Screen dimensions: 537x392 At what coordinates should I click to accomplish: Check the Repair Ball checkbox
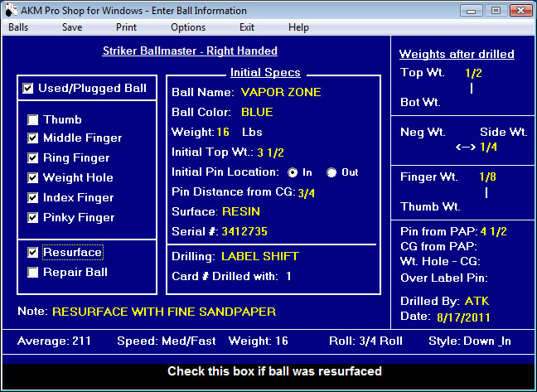[33, 272]
